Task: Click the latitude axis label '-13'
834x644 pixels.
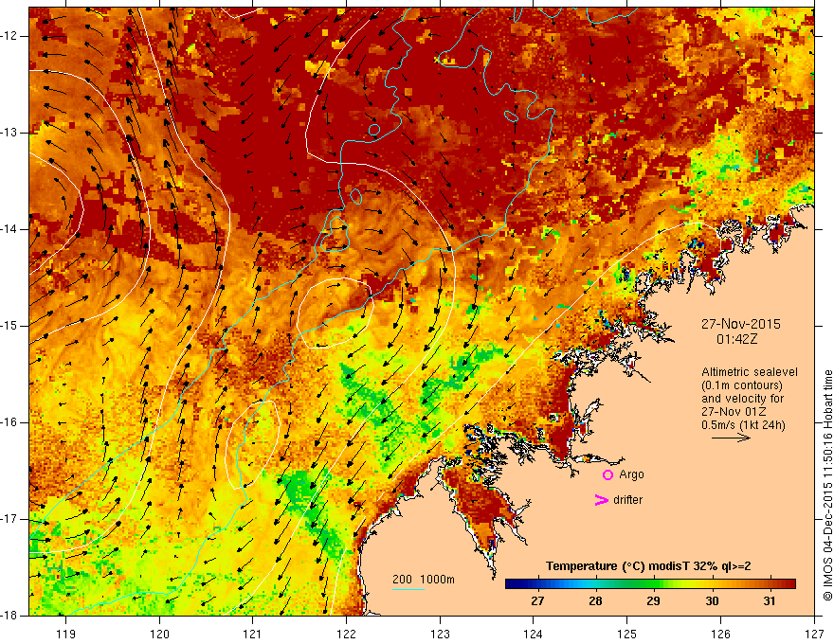Action: 9,133
